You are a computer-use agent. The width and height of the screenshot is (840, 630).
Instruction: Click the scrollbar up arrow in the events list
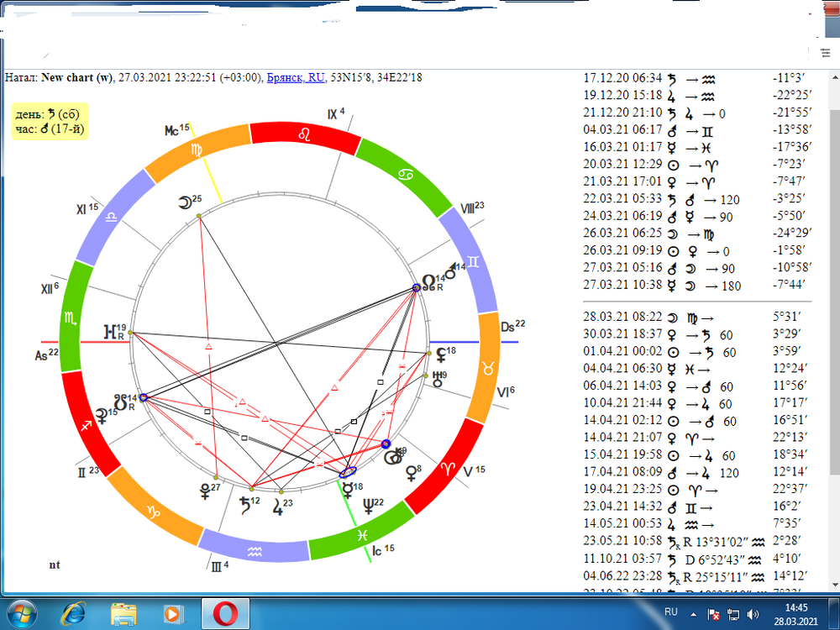point(835,77)
